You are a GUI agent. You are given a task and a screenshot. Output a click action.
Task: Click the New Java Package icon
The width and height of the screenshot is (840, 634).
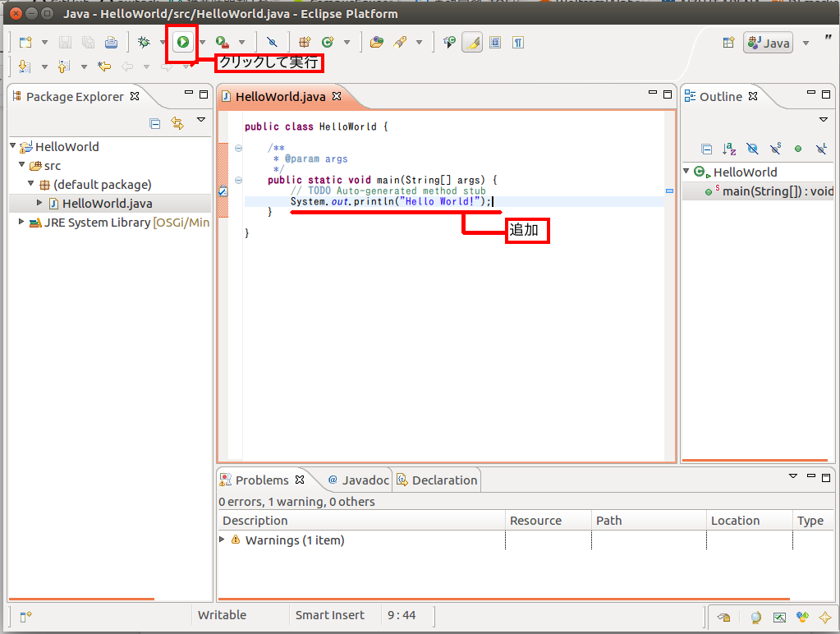(305, 42)
